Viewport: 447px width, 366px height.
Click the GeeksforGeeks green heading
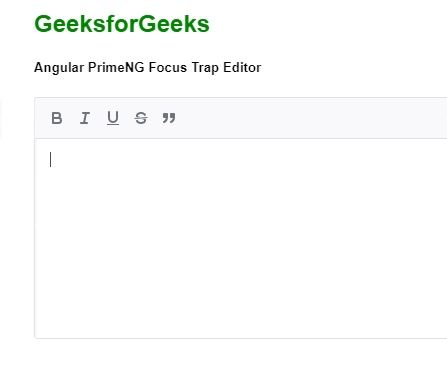pyautogui.click(x=122, y=24)
